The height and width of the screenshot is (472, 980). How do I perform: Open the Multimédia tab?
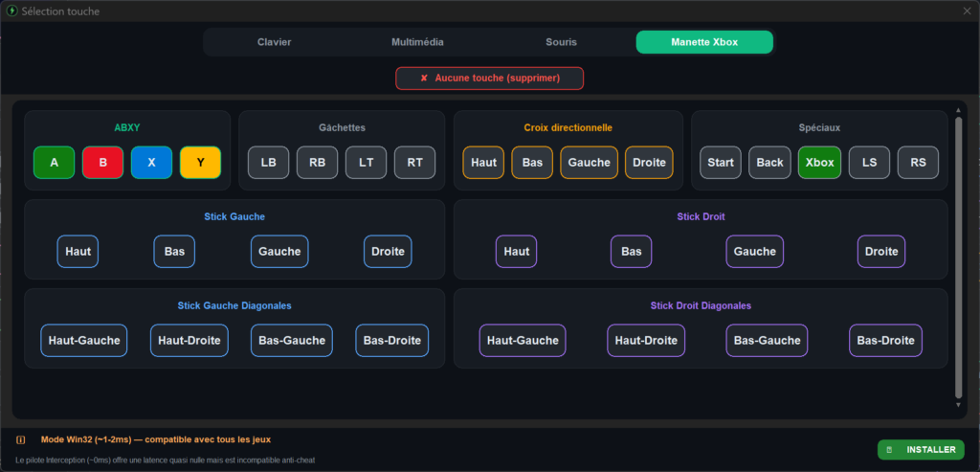(x=417, y=42)
